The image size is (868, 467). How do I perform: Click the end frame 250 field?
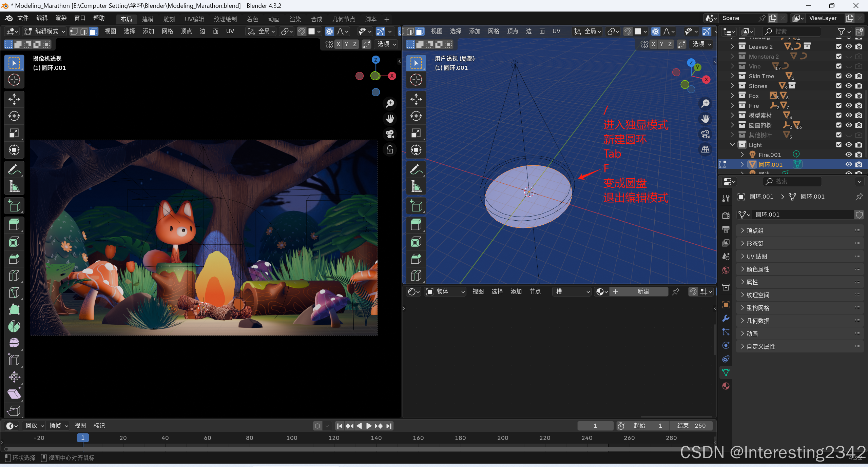pyautogui.click(x=692, y=426)
